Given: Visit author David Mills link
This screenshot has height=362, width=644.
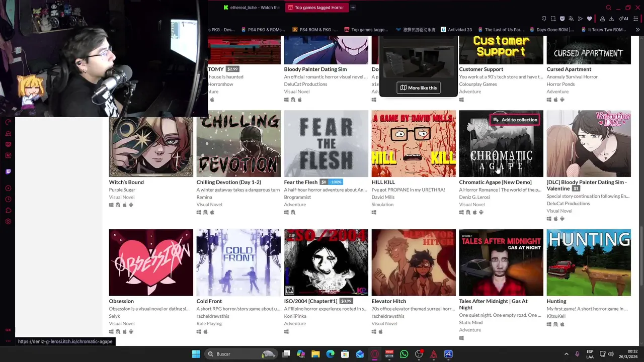Looking at the screenshot, I should click(383, 197).
